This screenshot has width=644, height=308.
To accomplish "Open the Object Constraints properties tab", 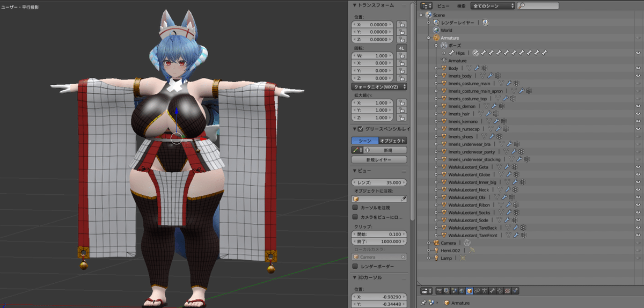I will tap(477, 291).
